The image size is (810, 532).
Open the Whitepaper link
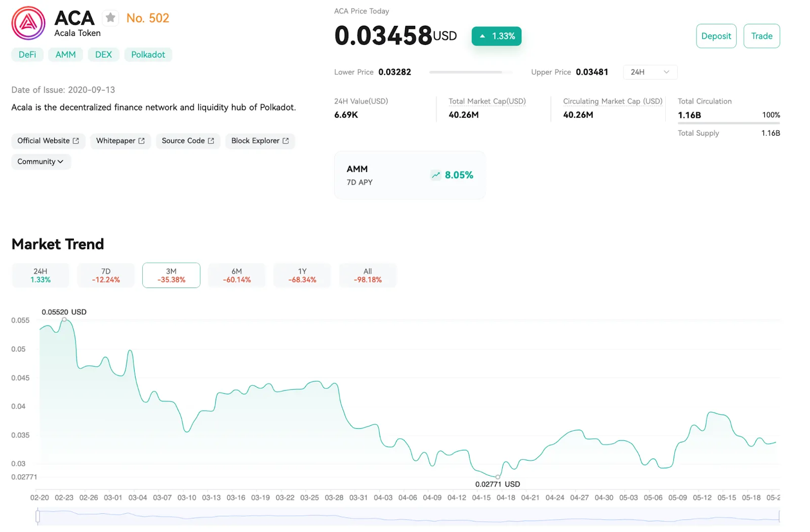(120, 141)
